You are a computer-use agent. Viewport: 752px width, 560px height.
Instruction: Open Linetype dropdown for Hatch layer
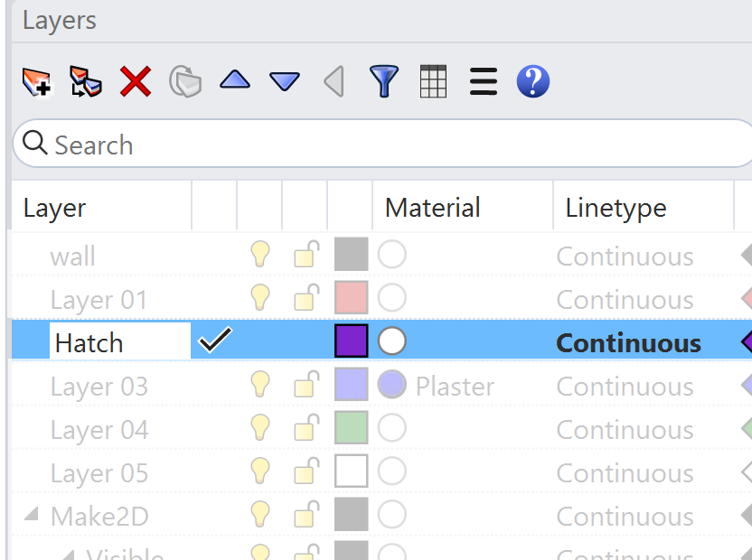[x=628, y=343]
